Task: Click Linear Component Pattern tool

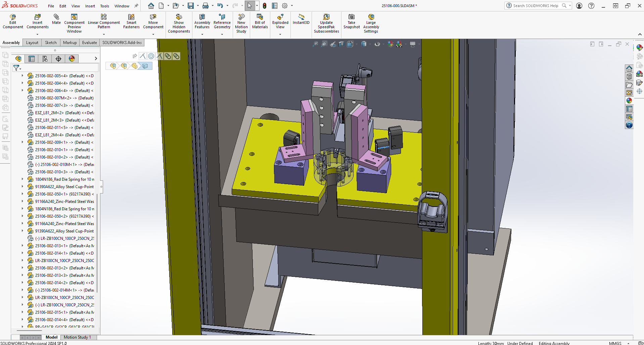Action: coord(104,21)
